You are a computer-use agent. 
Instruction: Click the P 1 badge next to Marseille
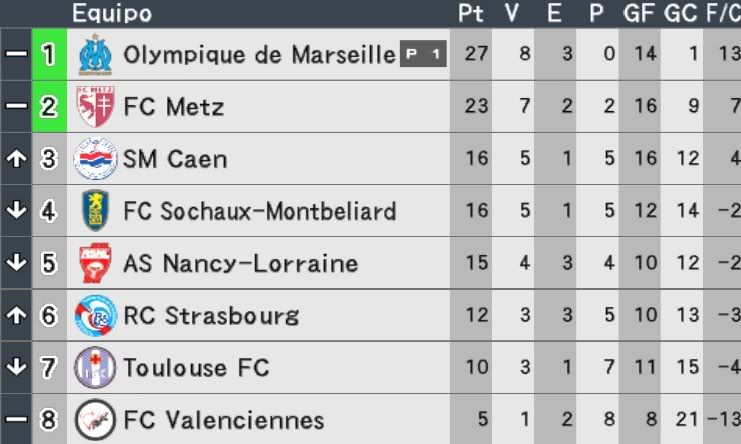tap(423, 54)
